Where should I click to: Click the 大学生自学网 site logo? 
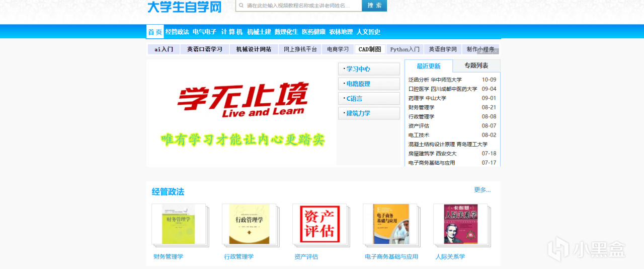184,7
